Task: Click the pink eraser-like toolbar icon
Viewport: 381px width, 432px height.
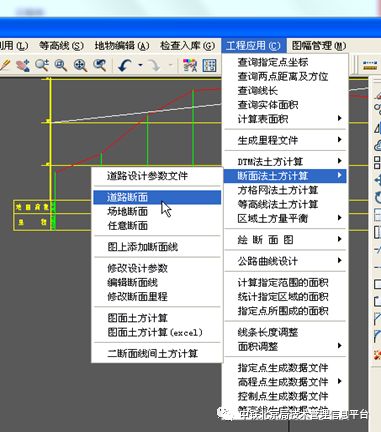Action: pyautogui.click(x=22, y=65)
